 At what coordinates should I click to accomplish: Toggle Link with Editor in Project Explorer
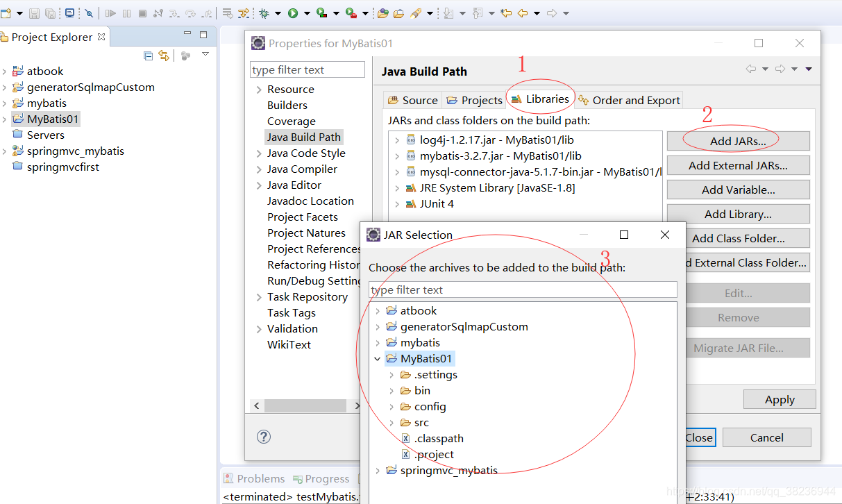(164, 56)
